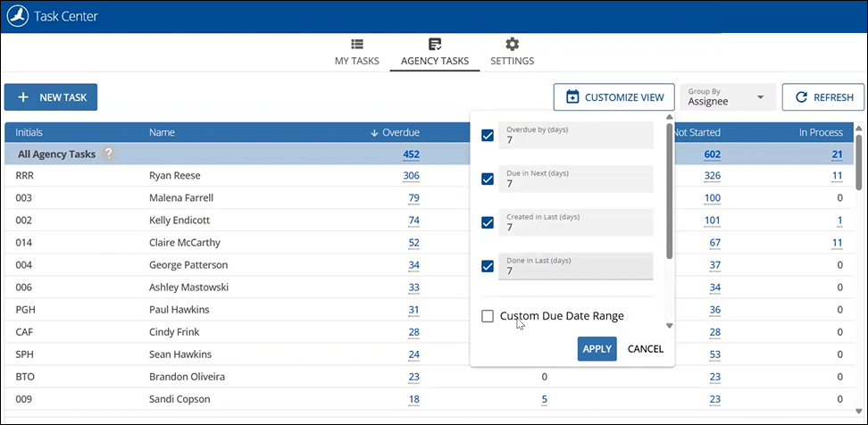868x425 pixels.
Task: Open Sean Hawkins's 53 Not Started tasks
Action: 714,354
